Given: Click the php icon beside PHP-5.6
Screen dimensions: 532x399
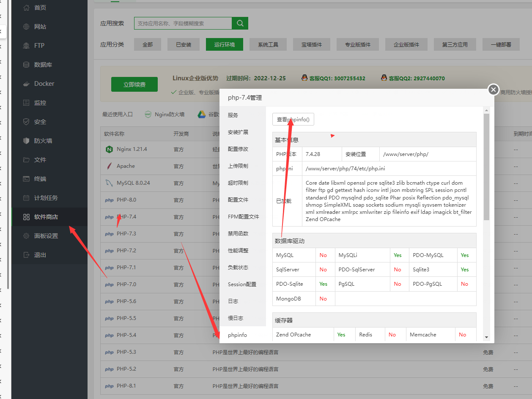Looking at the screenshot, I should pos(109,301).
